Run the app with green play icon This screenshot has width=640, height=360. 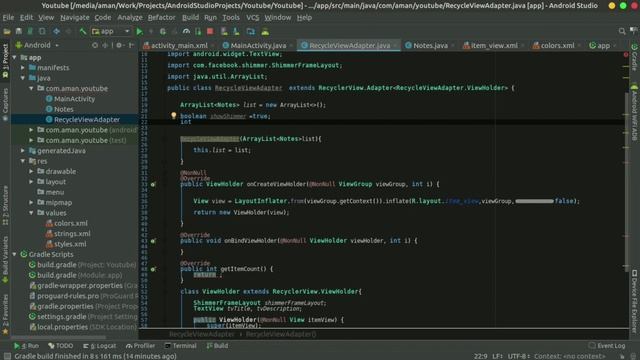(140, 31)
